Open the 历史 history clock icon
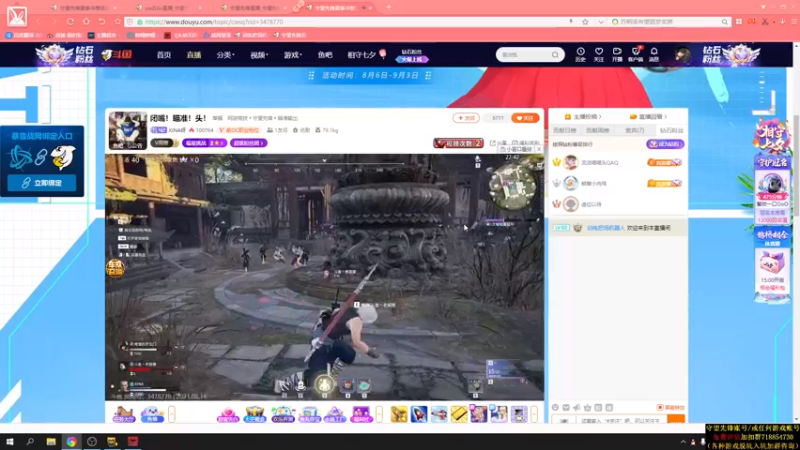Screen dimensions: 800x450 coord(581,55)
